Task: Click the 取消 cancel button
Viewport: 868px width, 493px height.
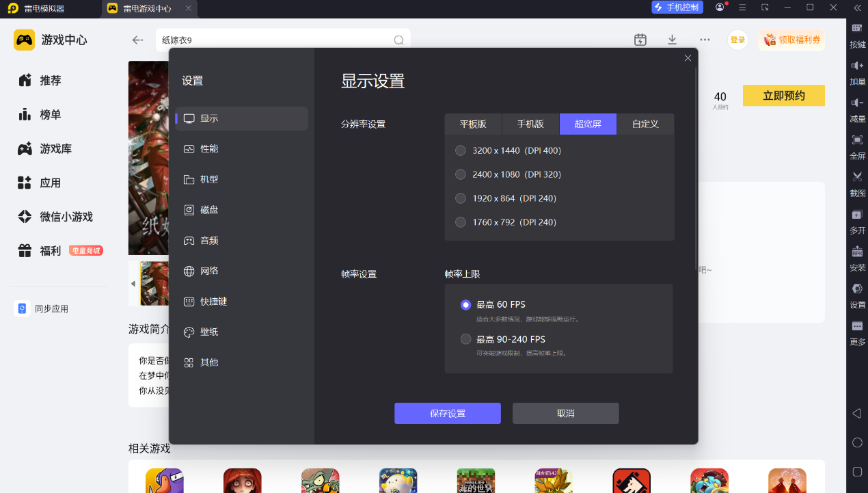Action: [566, 414]
